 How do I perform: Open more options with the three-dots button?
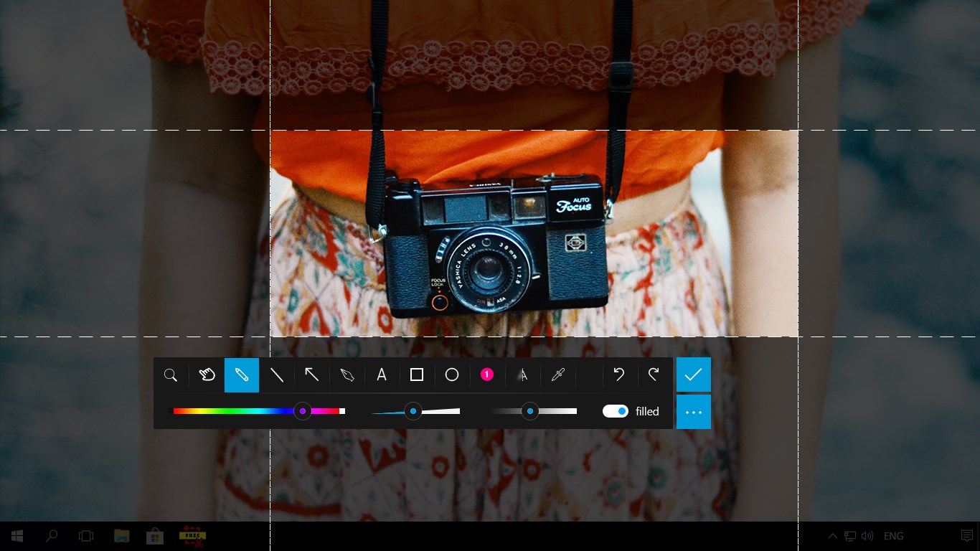(x=694, y=412)
